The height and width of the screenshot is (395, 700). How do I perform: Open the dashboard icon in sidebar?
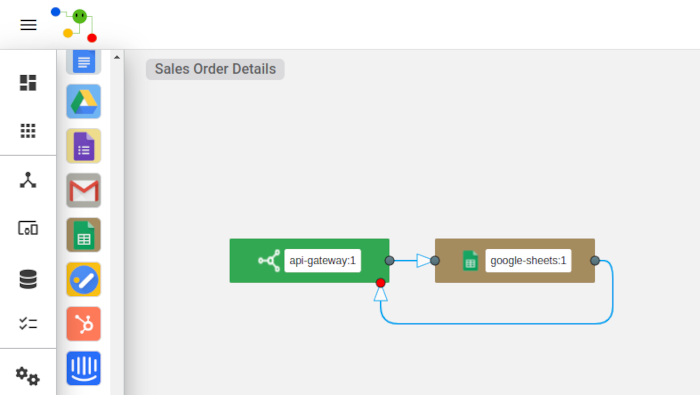coord(28,83)
